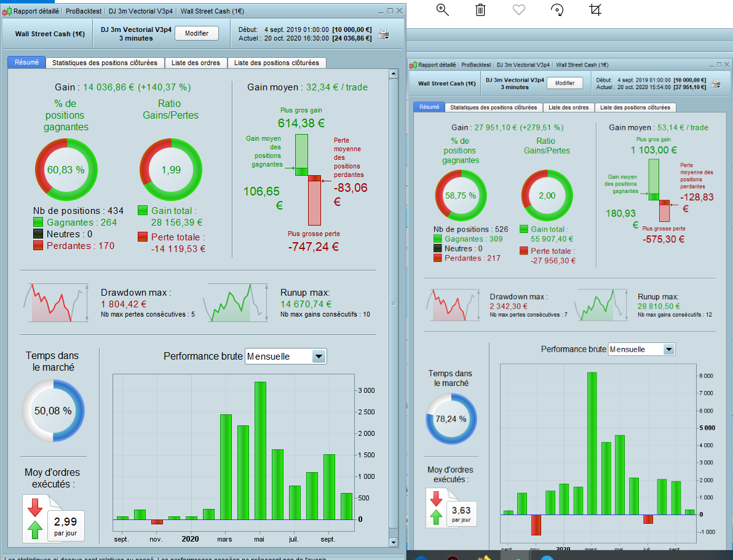Click 'Perdantes : 170' text

point(81,246)
